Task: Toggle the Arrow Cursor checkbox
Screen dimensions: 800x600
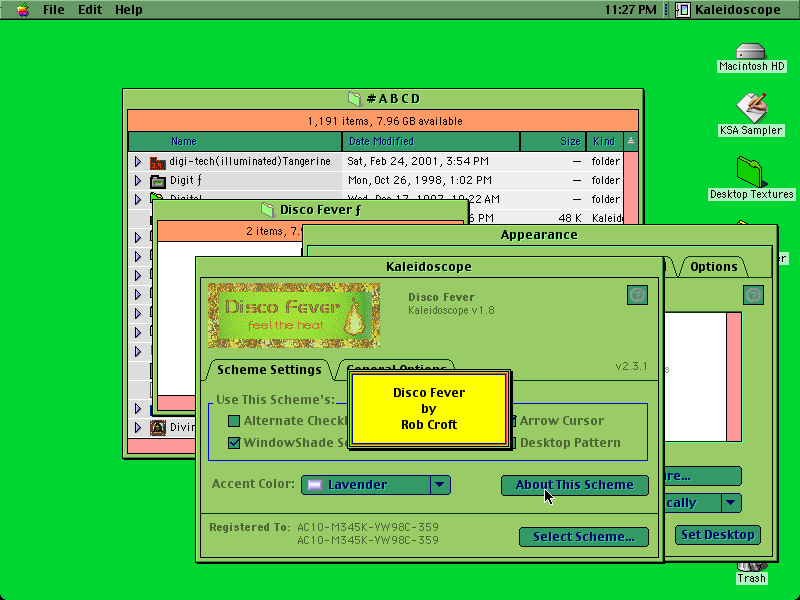Action: pos(513,421)
